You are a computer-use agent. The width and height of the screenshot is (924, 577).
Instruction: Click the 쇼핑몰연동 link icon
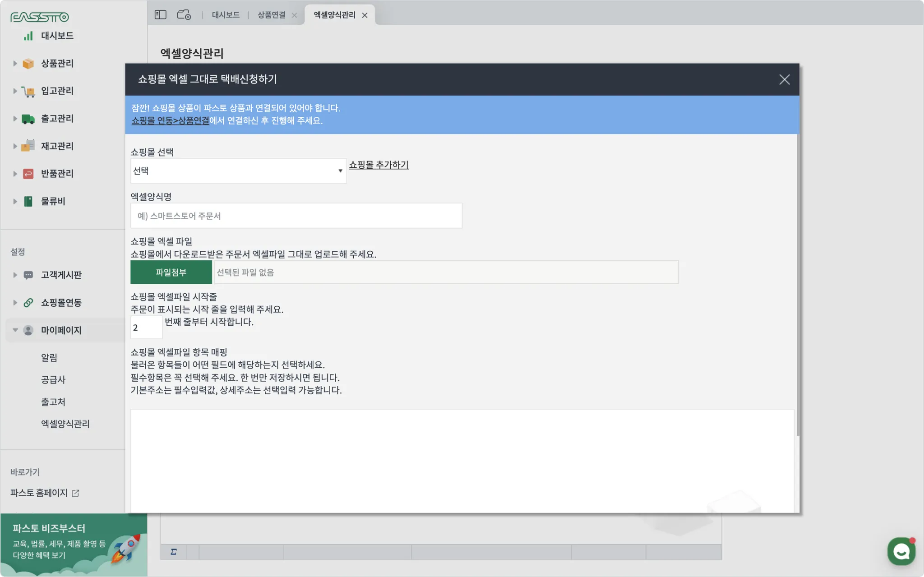(28, 303)
